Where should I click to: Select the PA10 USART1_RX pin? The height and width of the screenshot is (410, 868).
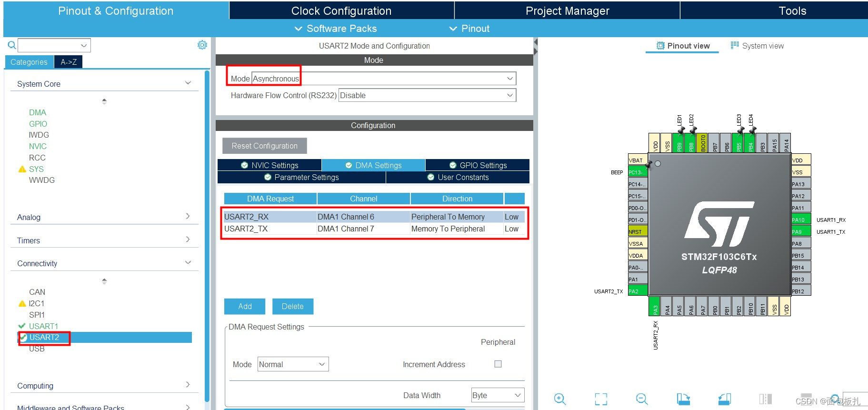coord(801,220)
